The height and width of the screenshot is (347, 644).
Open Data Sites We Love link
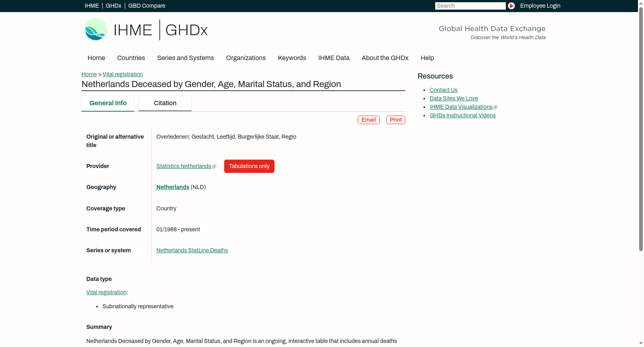click(x=454, y=98)
